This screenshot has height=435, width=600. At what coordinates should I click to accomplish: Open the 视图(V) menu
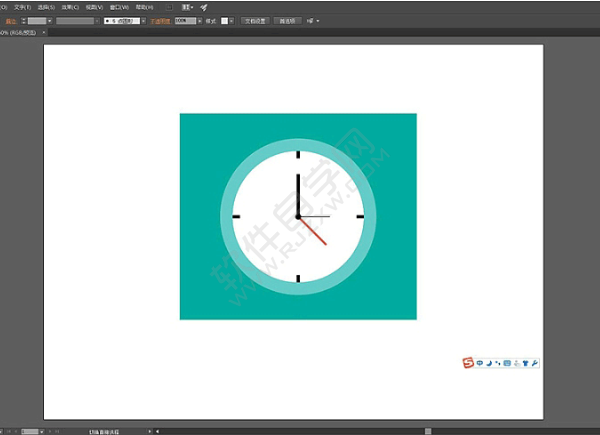tap(94, 7)
